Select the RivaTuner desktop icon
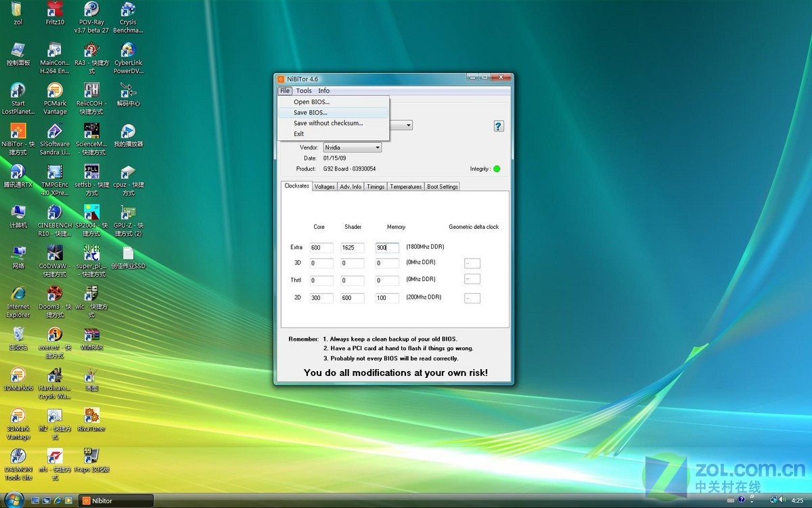 pyautogui.click(x=91, y=420)
